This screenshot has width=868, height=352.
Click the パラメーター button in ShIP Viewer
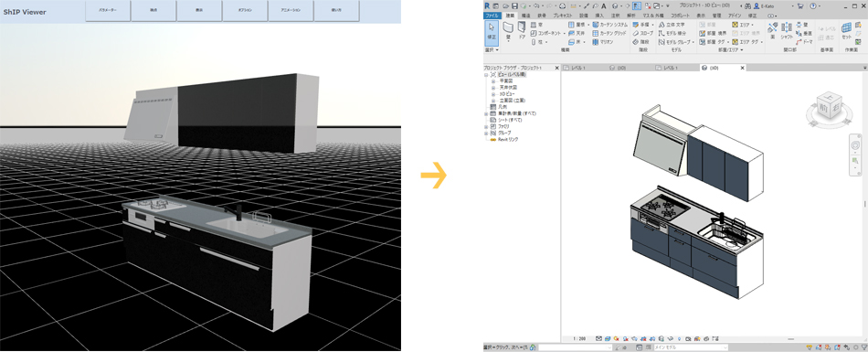[108, 11]
